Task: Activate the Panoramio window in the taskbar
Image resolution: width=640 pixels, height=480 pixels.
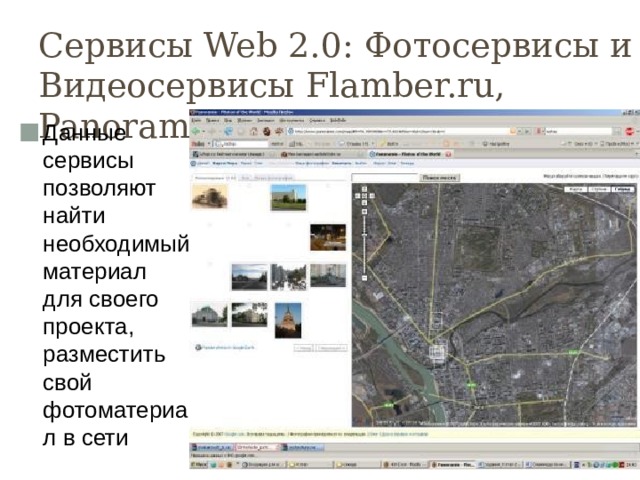Action: (452, 464)
